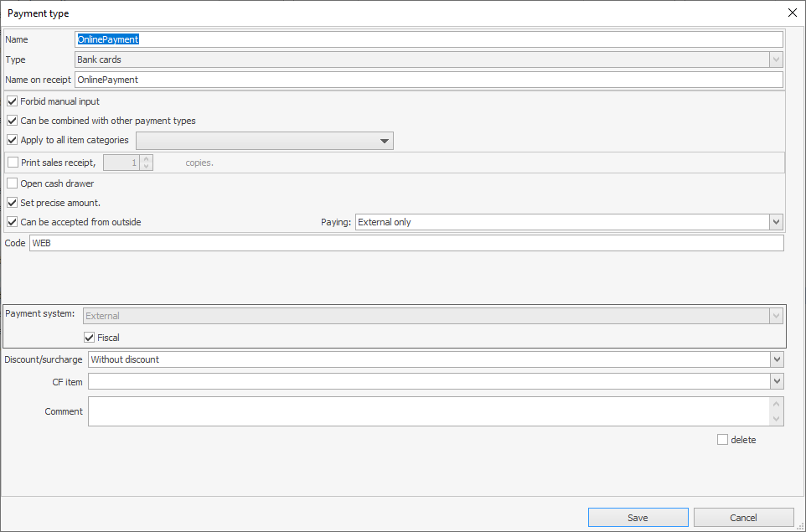The image size is (806, 532).
Task: Enable Print sales receipt checkbox
Action: [12, 163]
